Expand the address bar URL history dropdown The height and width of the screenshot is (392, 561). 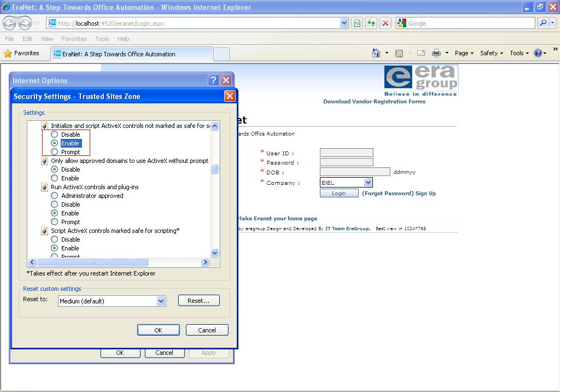coord(344,24)
